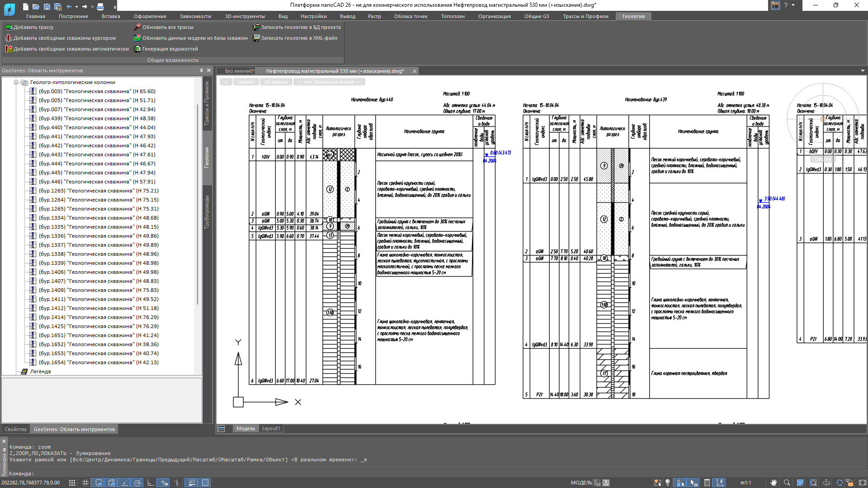Switch to Без имени0 document tab
868x488 pixels.
point(240,71)
